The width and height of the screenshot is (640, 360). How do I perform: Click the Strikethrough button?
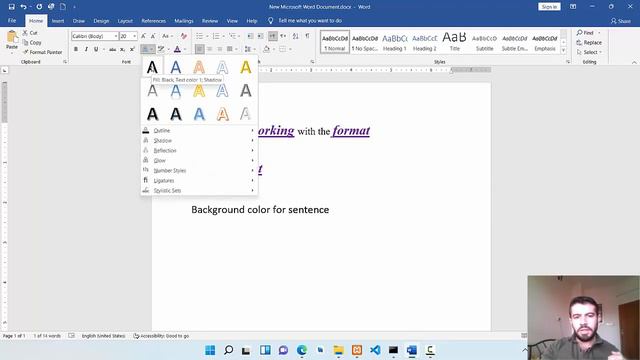[112, 49]
